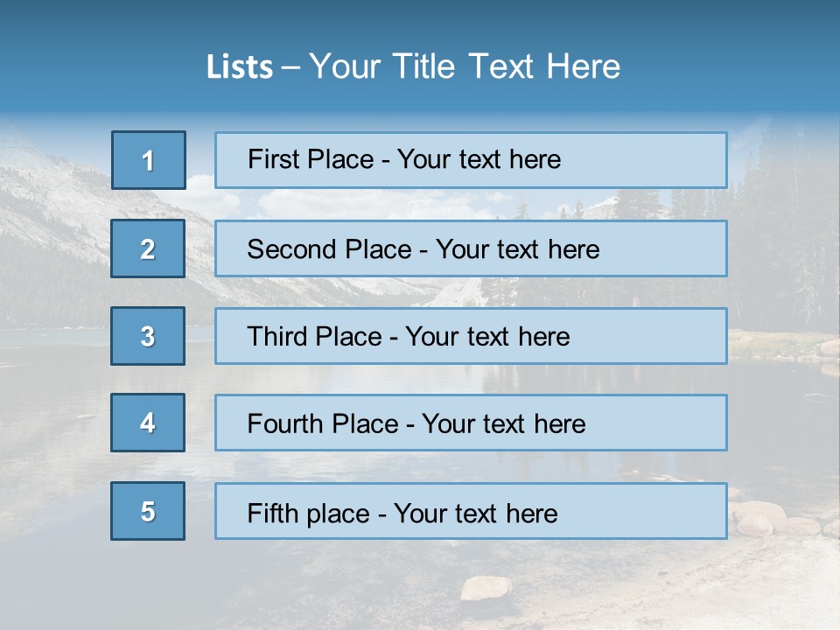This screenshot has height=630, width=840.
Task: Click the large rock in lake background
Action: click(x=486, y=588)
